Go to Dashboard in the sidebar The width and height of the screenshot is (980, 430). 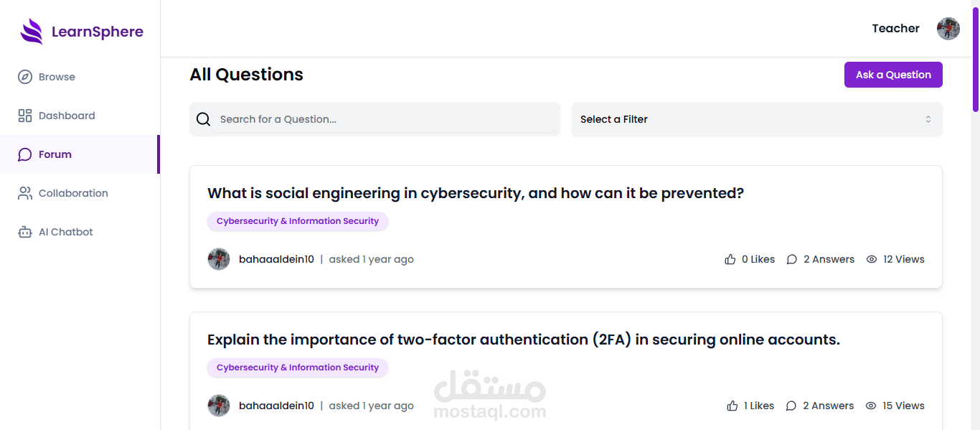click(66, 116)
